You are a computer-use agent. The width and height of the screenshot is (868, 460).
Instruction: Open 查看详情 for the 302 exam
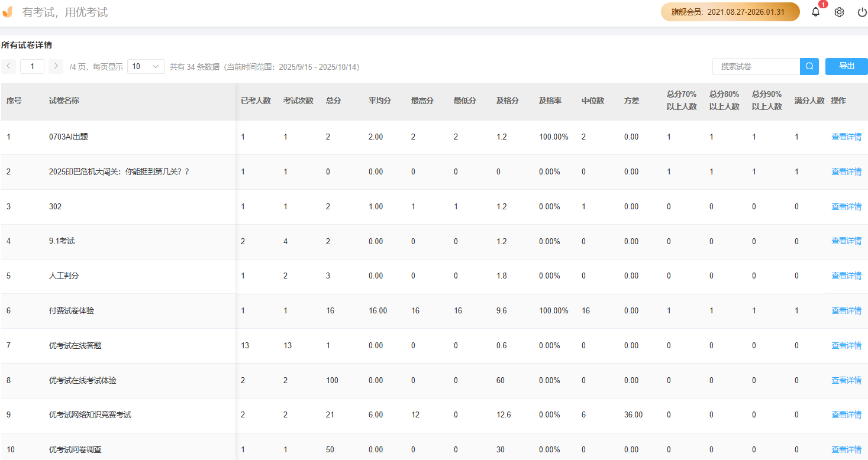(x=846, y=207)
